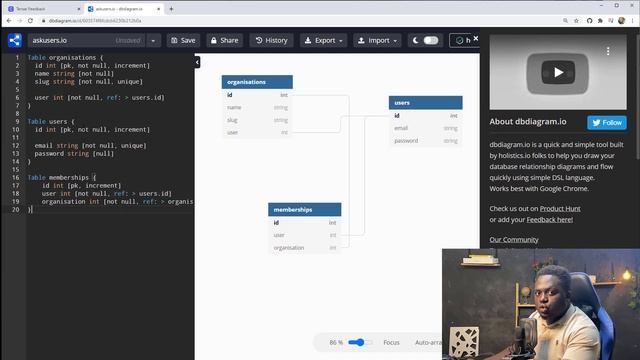Click code line 13 'password string [null]'
This screenshot has height=360, width=640.
click(x=74, y=153)
